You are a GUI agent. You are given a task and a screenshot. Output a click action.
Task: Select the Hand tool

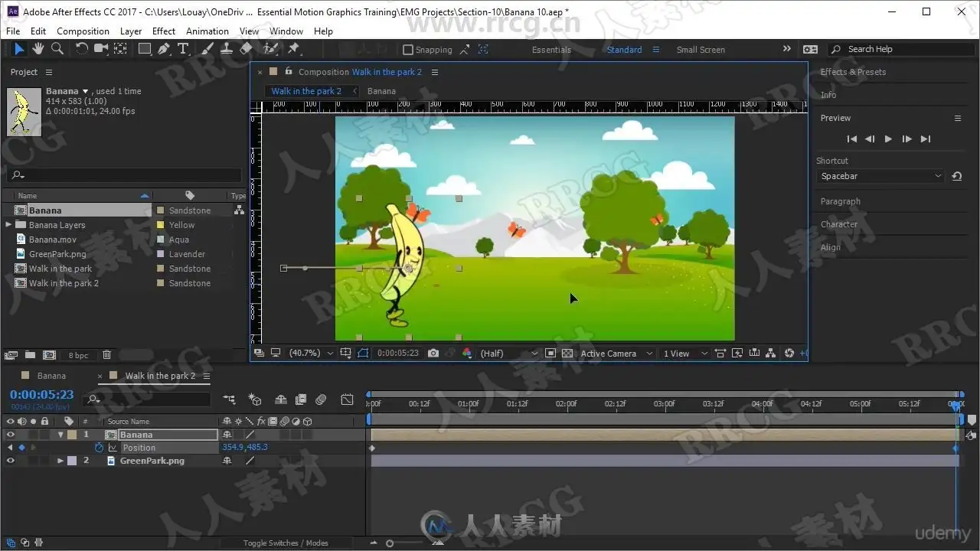[x=38, y=49]
